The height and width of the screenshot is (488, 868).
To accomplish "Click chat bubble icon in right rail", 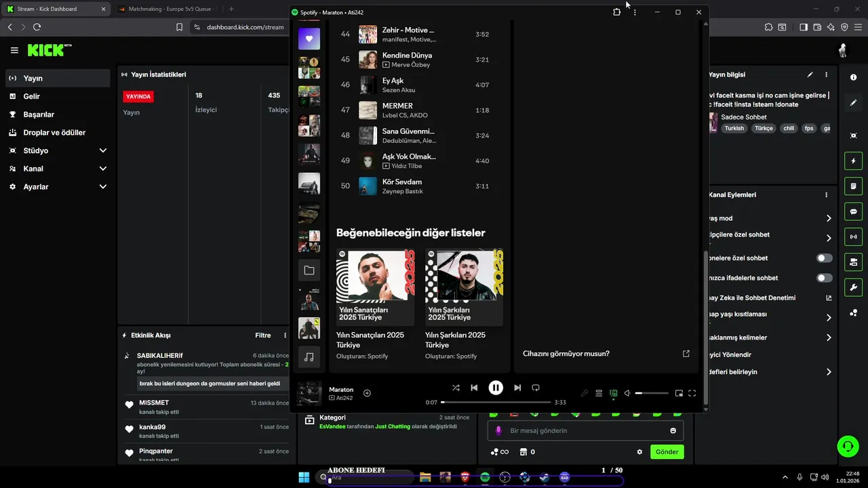I will coord(854,211).
